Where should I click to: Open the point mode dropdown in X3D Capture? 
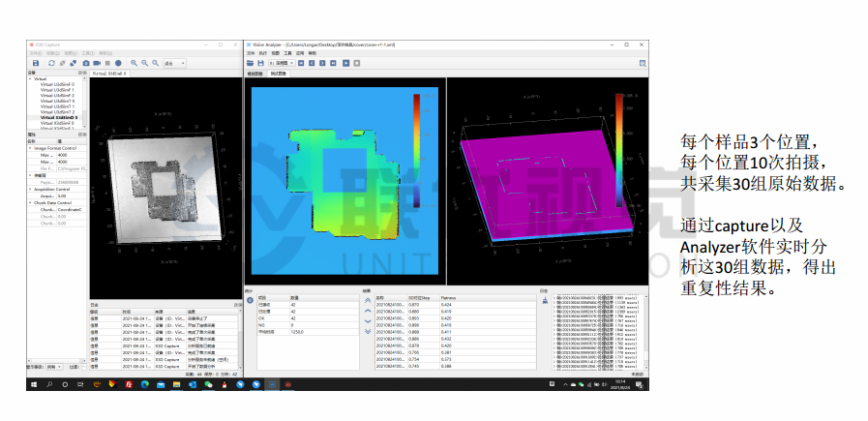coord(177,63)
